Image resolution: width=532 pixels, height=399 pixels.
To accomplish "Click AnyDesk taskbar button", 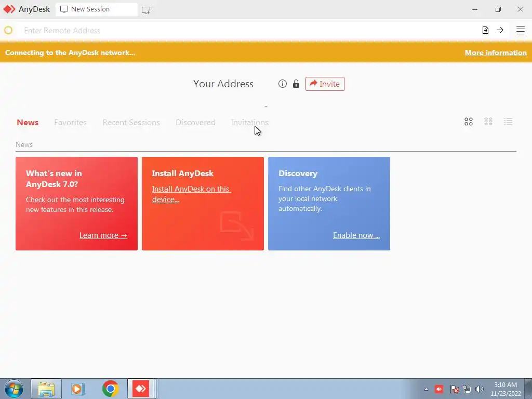I will 141,389.
